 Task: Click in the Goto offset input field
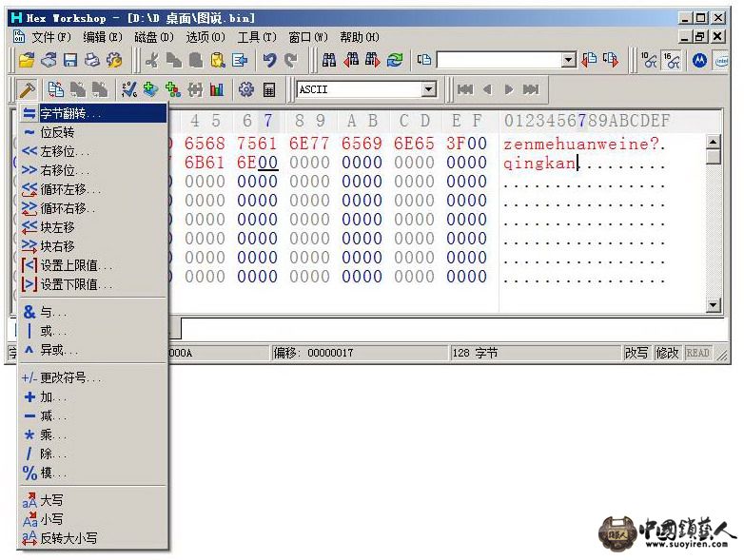499,60
